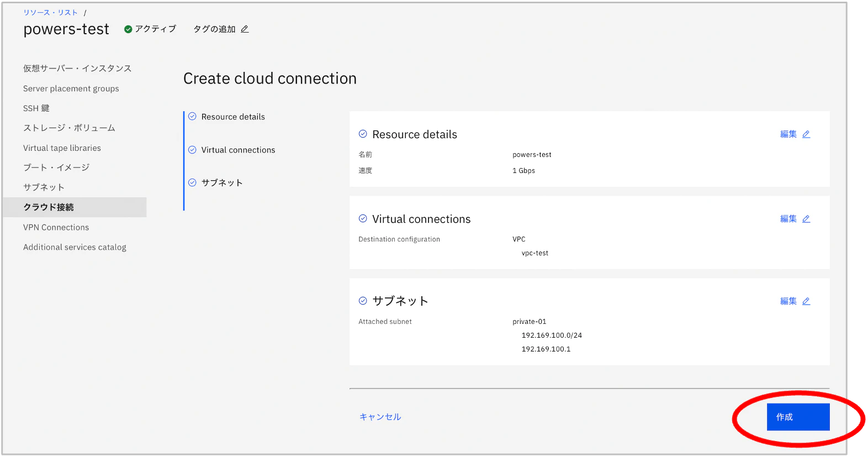The width and height of the screenshot is (868, 456).
Task: Click the edit pencil icon in サブネット card
Action: tap(806, 301)
